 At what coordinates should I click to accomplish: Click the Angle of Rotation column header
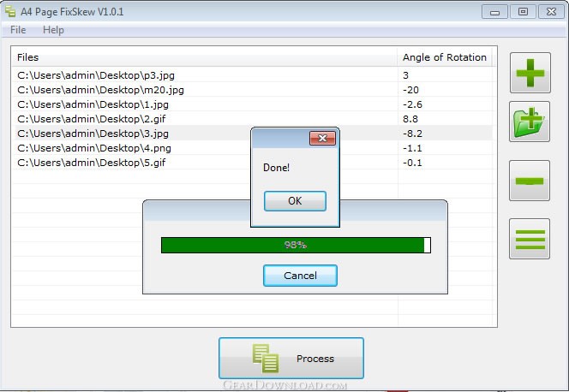click(x=445, y=57)
